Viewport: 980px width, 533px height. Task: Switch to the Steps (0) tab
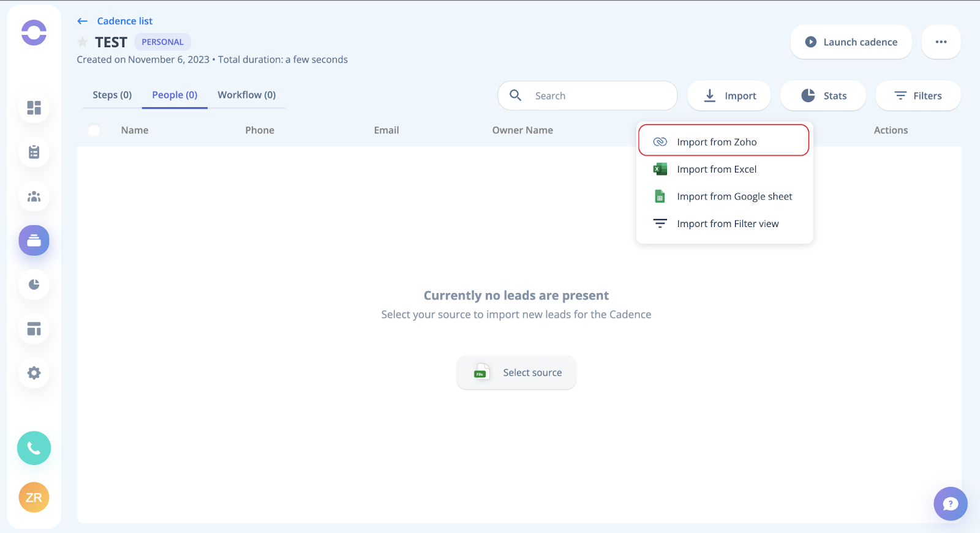112,95
